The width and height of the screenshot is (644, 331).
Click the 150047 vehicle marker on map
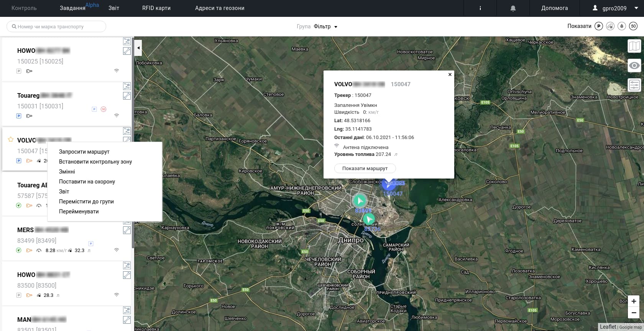[389, 185]
